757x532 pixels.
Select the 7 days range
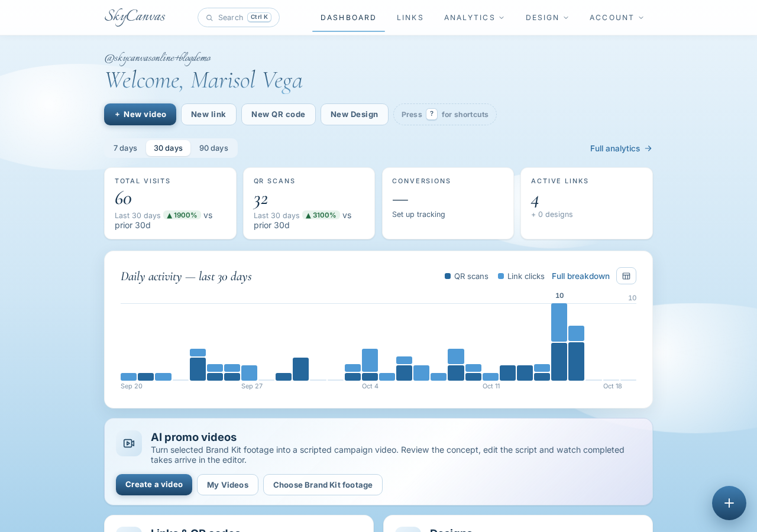[x=125, y=148]
